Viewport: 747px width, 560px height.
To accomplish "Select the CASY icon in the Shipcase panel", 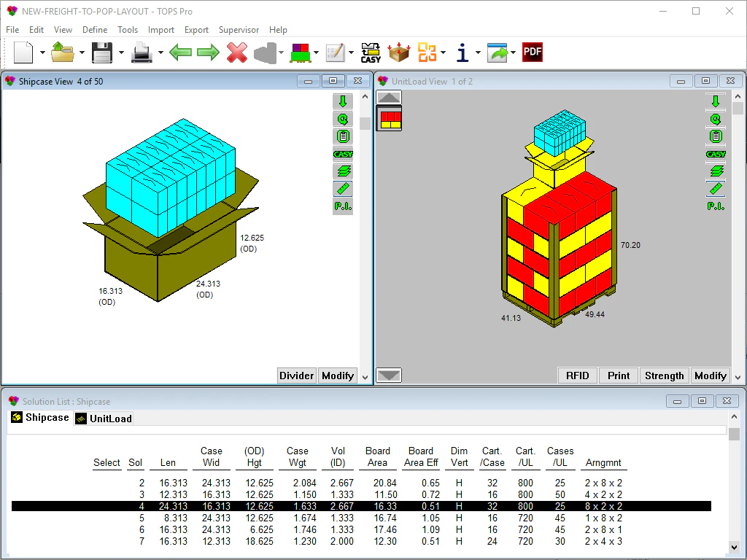I will tap(343, 154).
